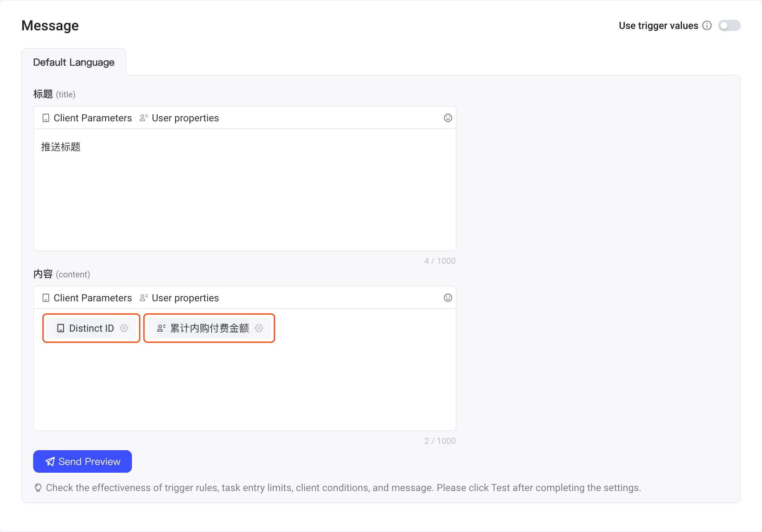Image resolution: width=762 pixels, height=532 pixels.
Task: Click the Send Preview button
Action: click(83, 461)
